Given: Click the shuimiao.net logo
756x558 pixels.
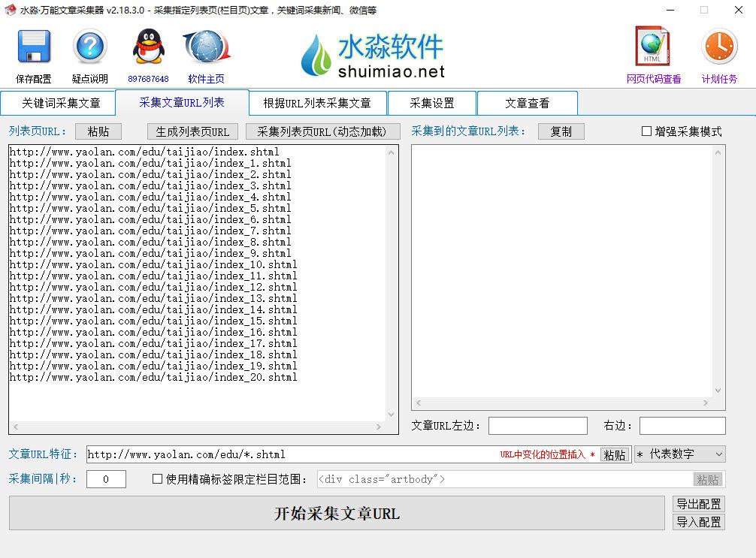Looking at the screenshot, I should (373, 56).
